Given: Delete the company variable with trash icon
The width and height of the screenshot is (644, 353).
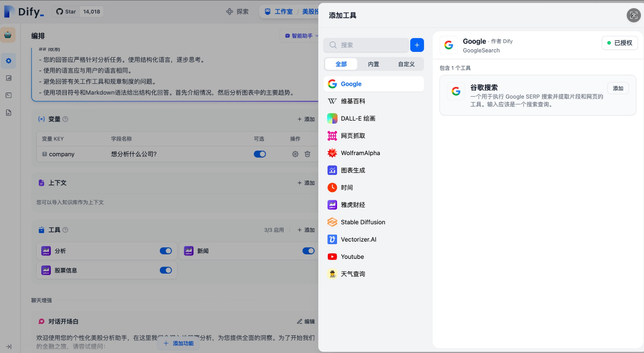Looking at the screenshot, I should pyautogui.click(x=307, y=154).
